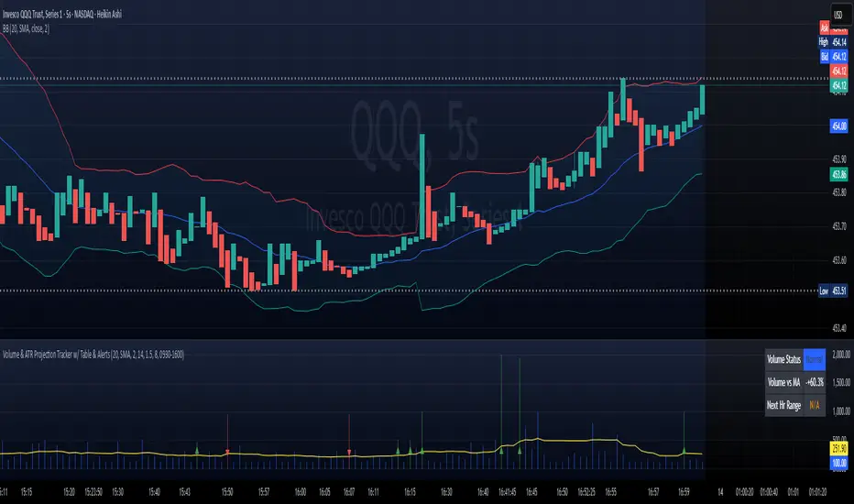The width and height of the screenshot is (854, 504).
Task: Select the BB (20, SMA, close, 2) indicator legend
Action: (26, 29)
